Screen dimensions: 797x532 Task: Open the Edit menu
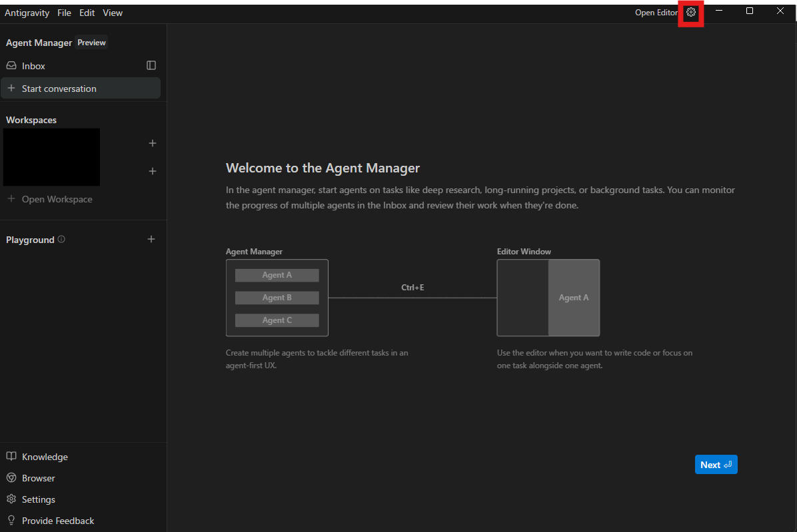tap(87, 13)
